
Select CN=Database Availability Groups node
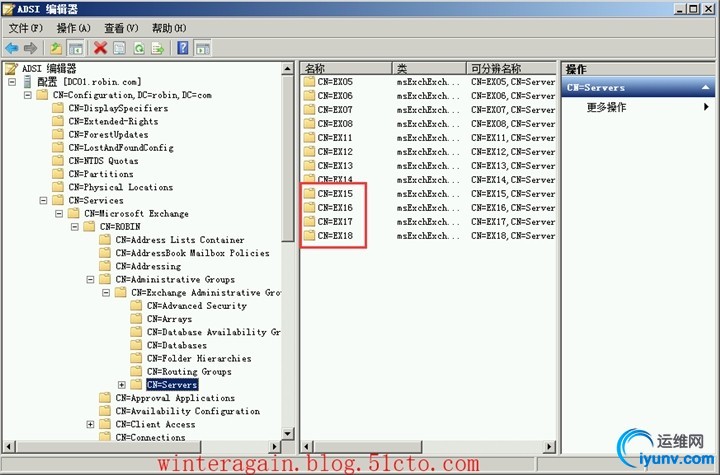(x=213, y=332)
